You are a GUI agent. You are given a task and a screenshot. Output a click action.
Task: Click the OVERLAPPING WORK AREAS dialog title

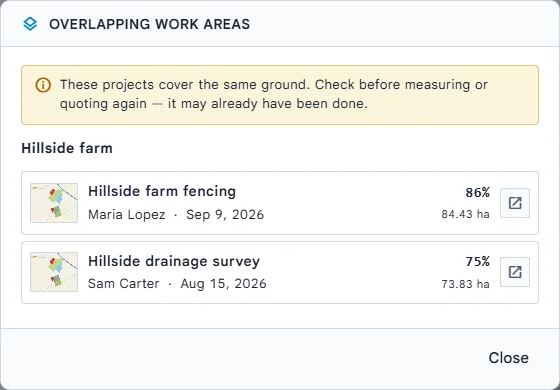pyautogui.click(x=149, y=24)
